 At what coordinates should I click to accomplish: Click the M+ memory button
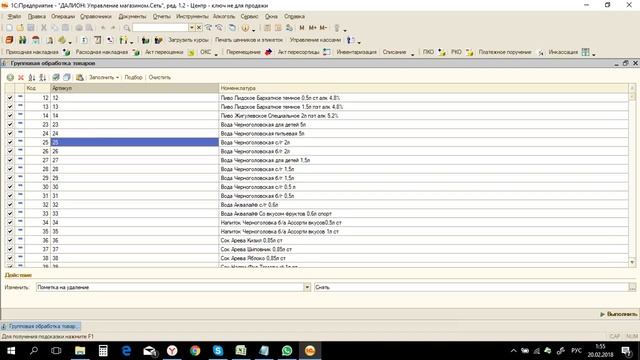[312, 28]
